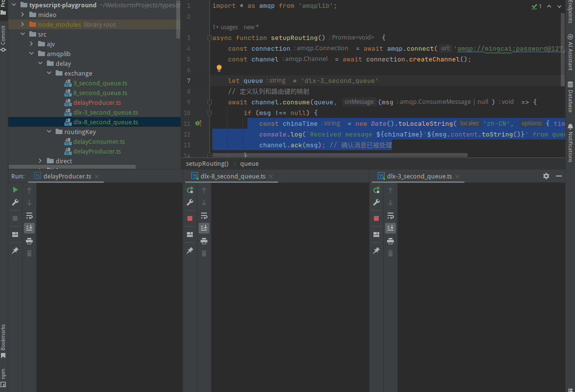Expand the mideo folder
Image resolution: width=575 pixels, height=392 pixels.
[x=22, y=15]
